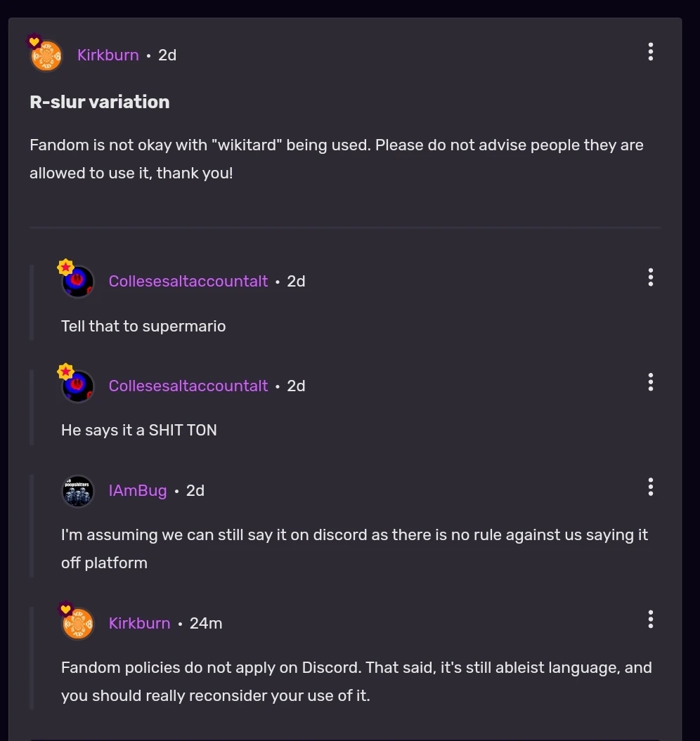Viewport: 700px width, 741px height.
Task: Open IAmBug's profile picture
Action: (78, 491)
